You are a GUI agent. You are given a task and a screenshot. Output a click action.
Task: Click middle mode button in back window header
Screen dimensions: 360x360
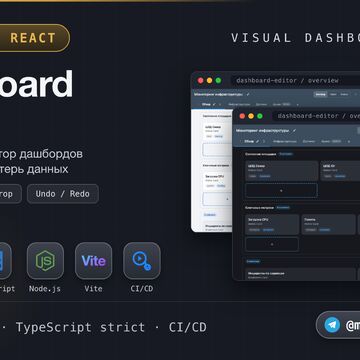333,94
